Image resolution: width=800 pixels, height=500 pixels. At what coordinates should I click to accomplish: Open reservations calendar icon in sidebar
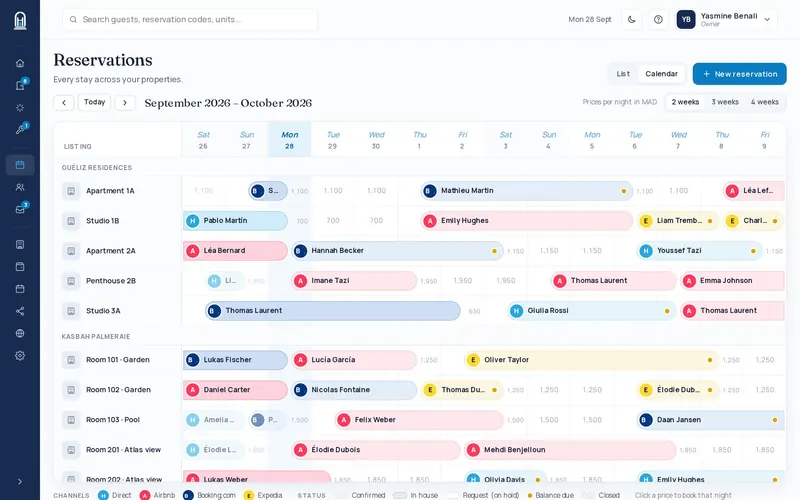(x=20, y=165)
